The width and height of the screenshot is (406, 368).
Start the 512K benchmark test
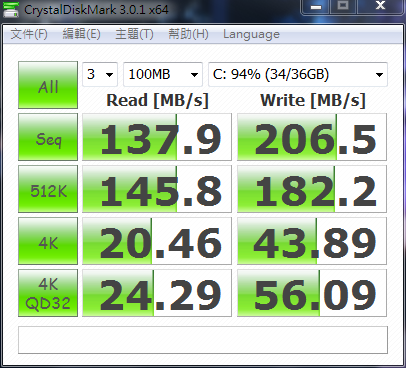coord(48,189)
